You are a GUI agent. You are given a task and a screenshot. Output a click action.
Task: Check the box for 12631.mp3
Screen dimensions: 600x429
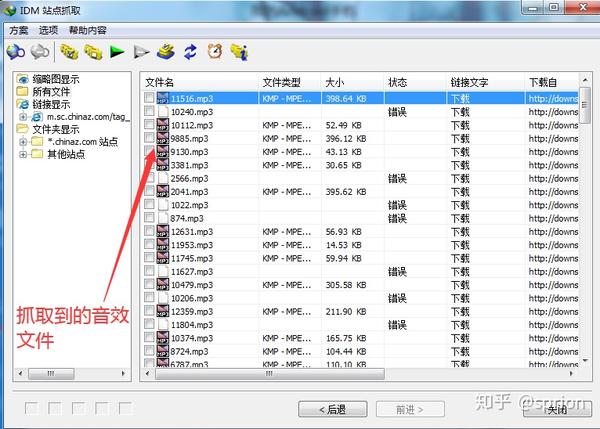(149, 231)
